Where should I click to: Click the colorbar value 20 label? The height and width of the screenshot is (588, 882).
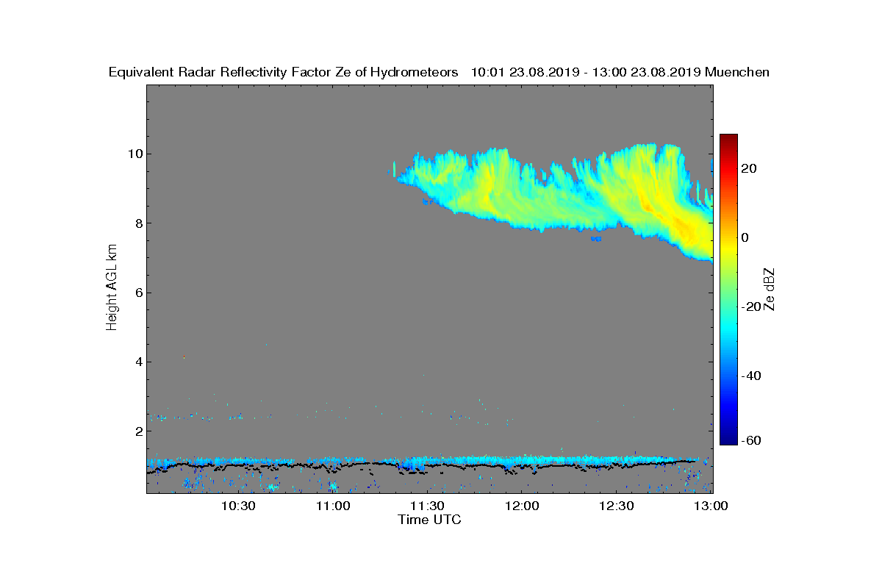[x=750, y=168]
